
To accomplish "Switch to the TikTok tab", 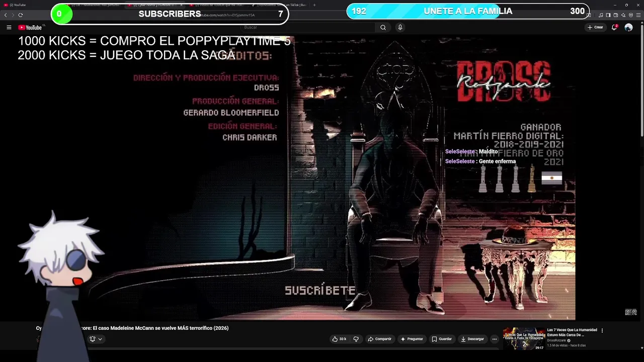I will click(279, 5).
